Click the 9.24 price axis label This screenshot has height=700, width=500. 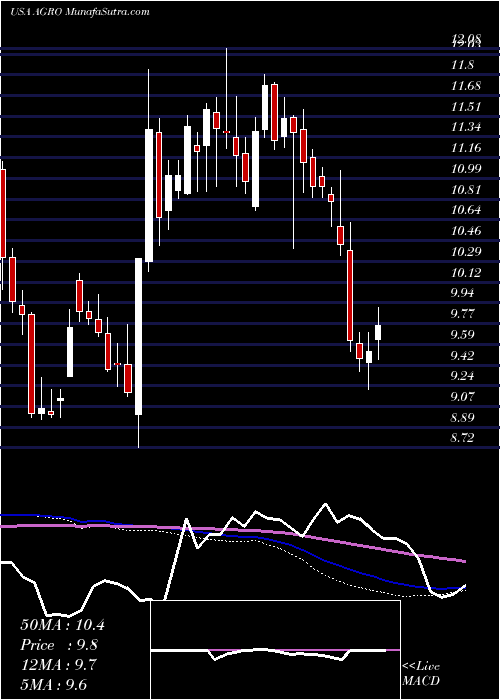tap(462, 375)
